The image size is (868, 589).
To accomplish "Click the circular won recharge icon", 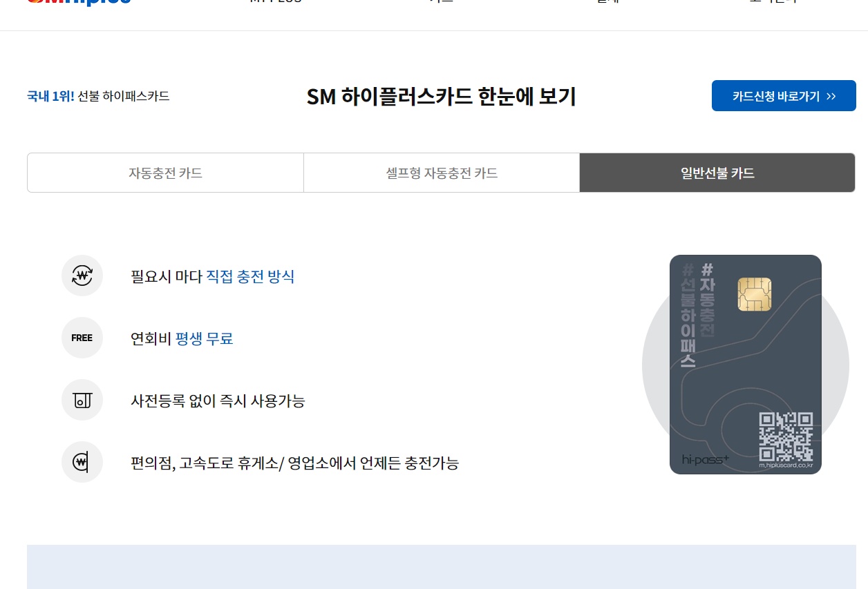I will (82, 276).
